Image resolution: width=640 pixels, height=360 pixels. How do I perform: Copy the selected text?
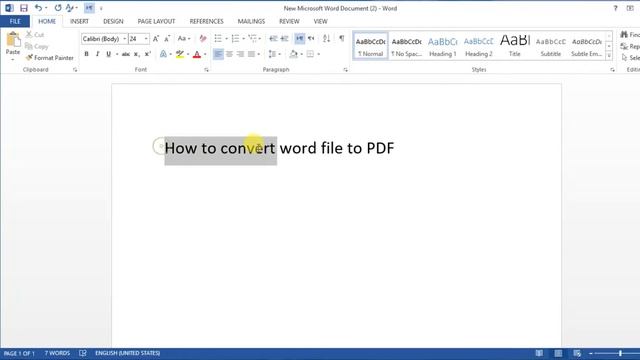tap(37, 46)
